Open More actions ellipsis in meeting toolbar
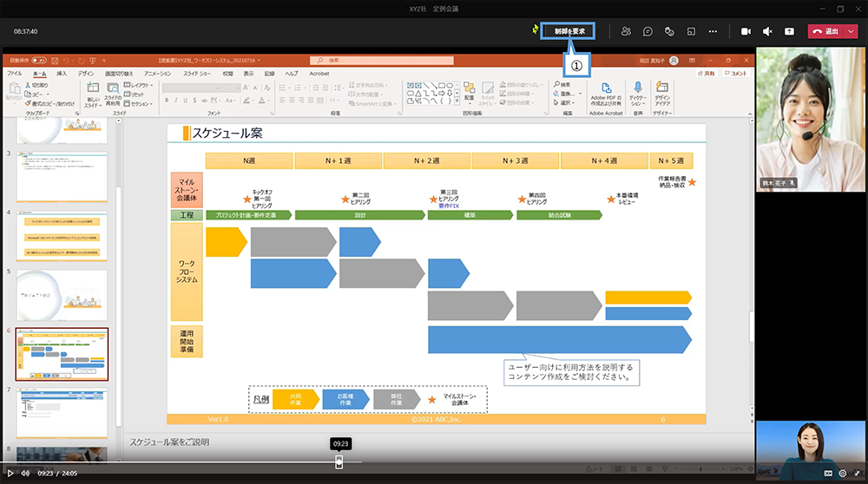This screenshot has height=484, width=868. pos(713,31)
